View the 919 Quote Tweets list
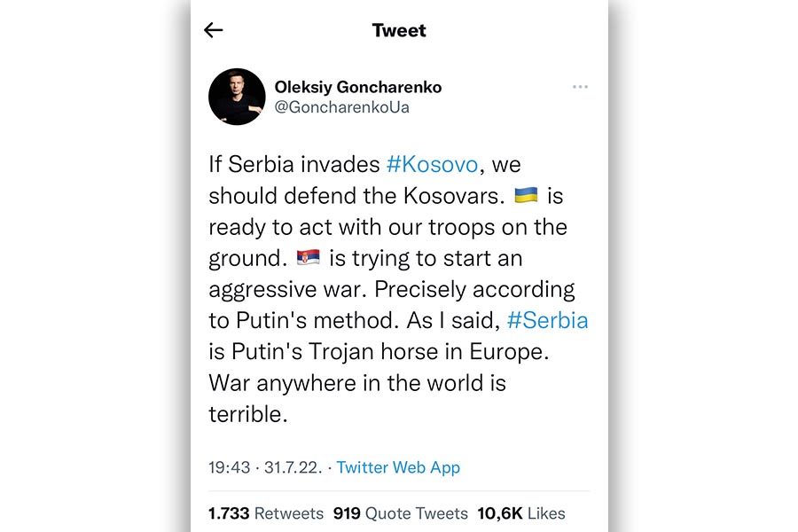This screenshot has width=798, height=532. 400,513
